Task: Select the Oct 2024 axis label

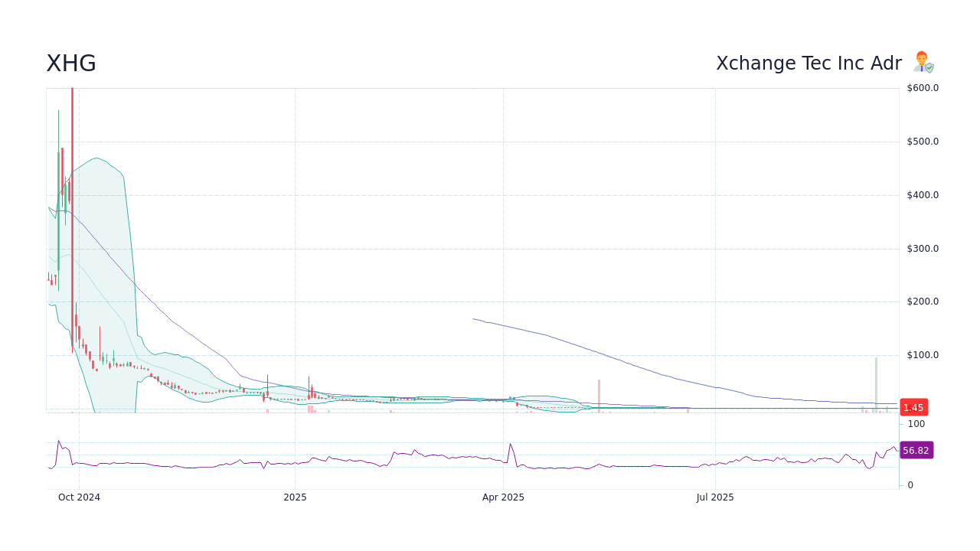Action: (x=79, y=497)
